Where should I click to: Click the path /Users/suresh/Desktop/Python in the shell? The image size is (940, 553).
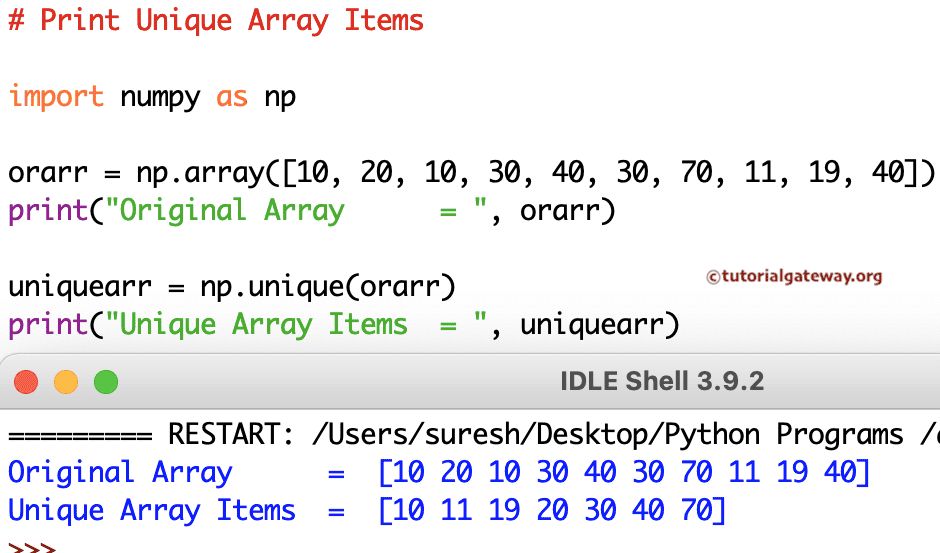536,435
